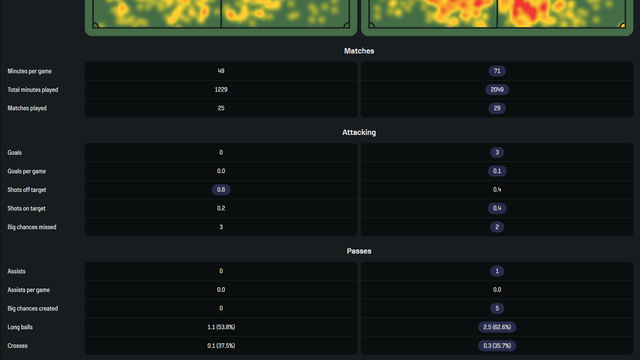Click matches played value 25

coord(221,108)
